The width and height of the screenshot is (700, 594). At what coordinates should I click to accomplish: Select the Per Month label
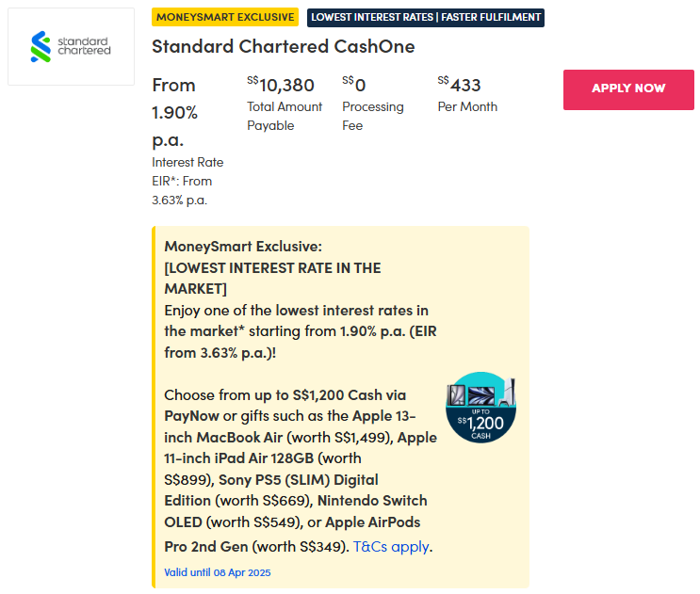(467, 106)
